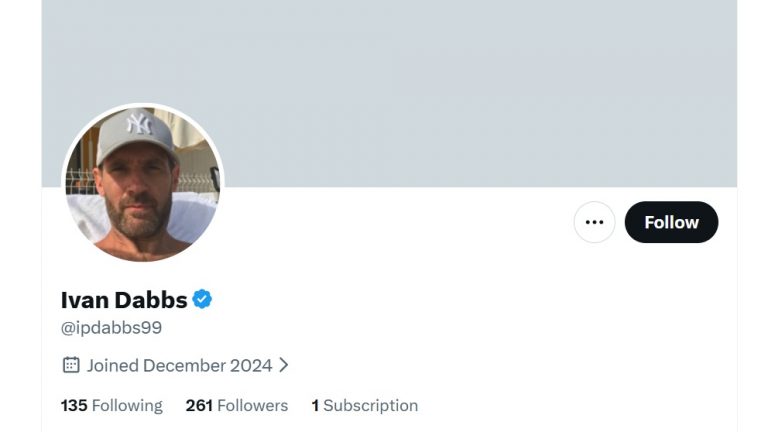
Task: Click the subscription count number 1
Action: pos(315,405)
